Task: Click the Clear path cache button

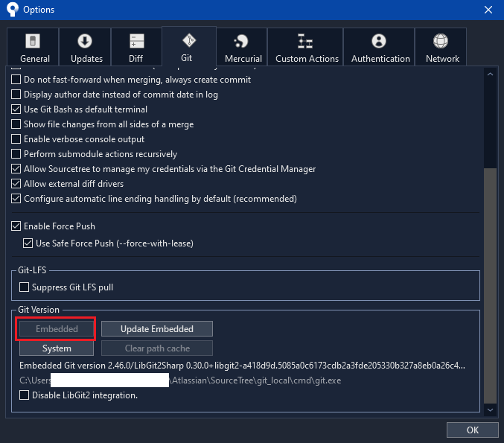Action: (157, 348)
